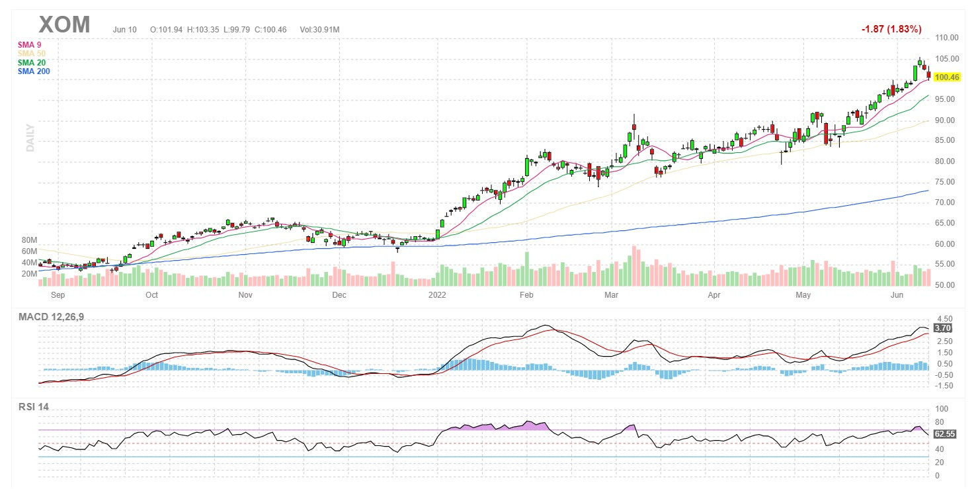Click the 105.00 price axis label
This screenshot has width=980, height=489.
(x=946, y=58)
